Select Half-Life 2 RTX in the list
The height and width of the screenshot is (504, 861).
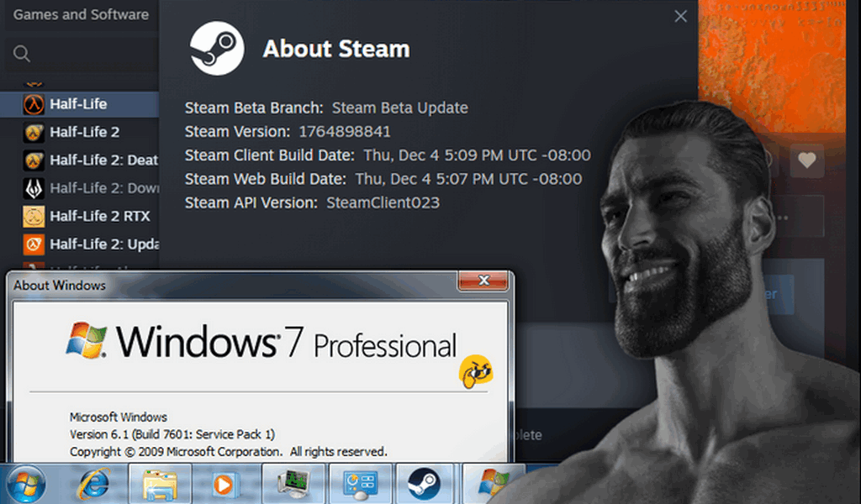[79, 216]
